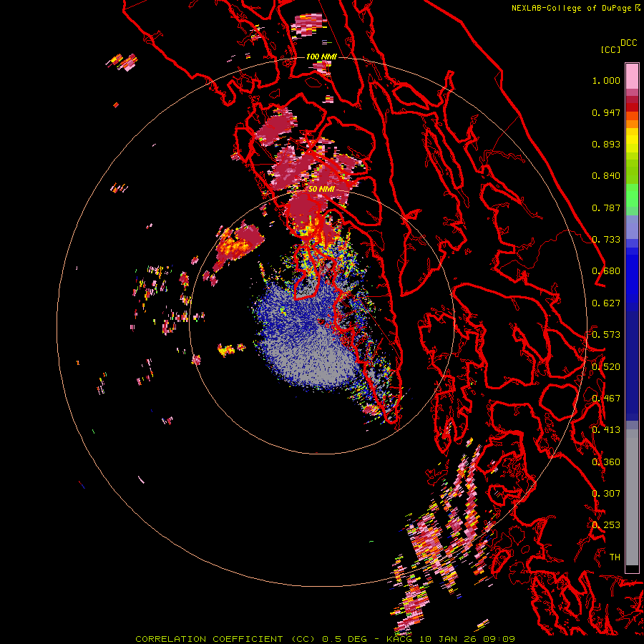This screenshot has width=644, height=644.
Task: Select the 0.253 scale value
Action: point(606,525)
